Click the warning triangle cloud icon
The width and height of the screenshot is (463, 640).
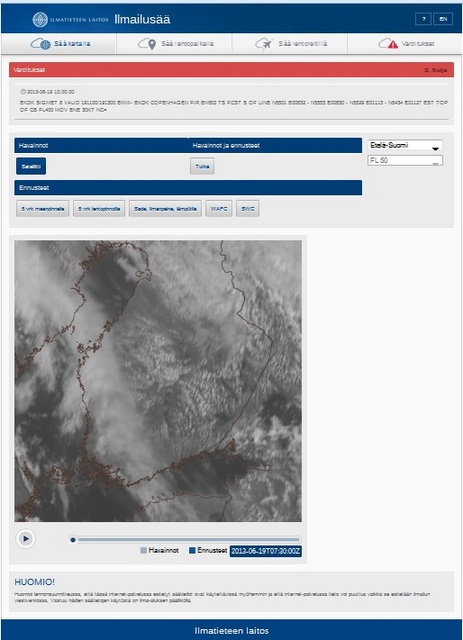388,44
